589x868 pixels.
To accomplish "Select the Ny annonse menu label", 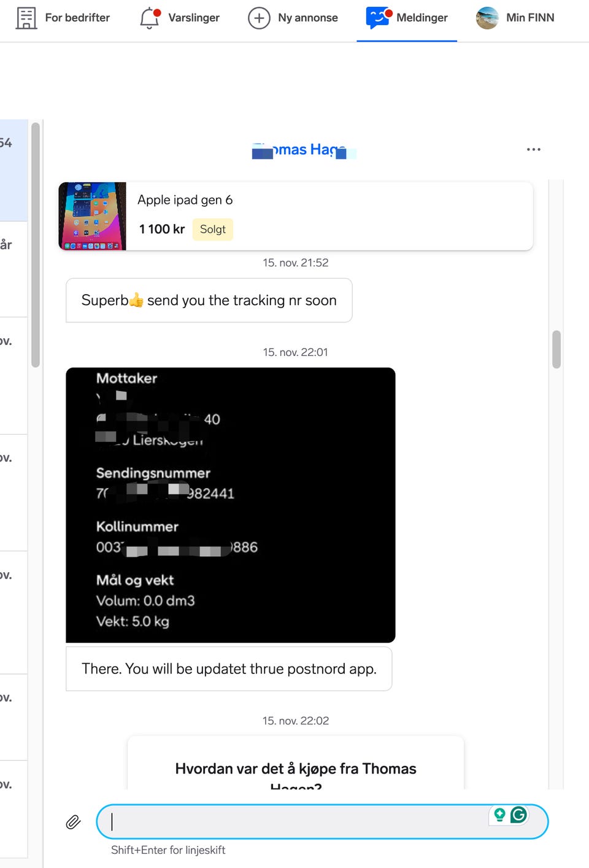I will pyautogui.click(x=308, y=18).
